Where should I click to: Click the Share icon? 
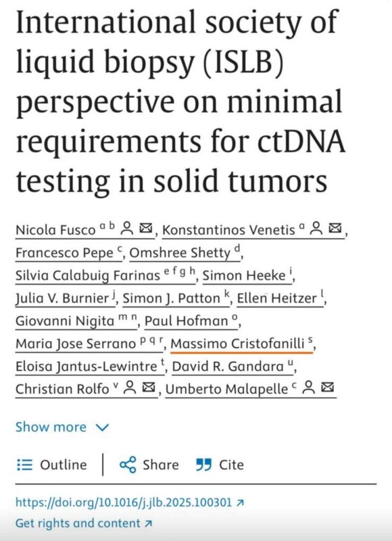128,465
